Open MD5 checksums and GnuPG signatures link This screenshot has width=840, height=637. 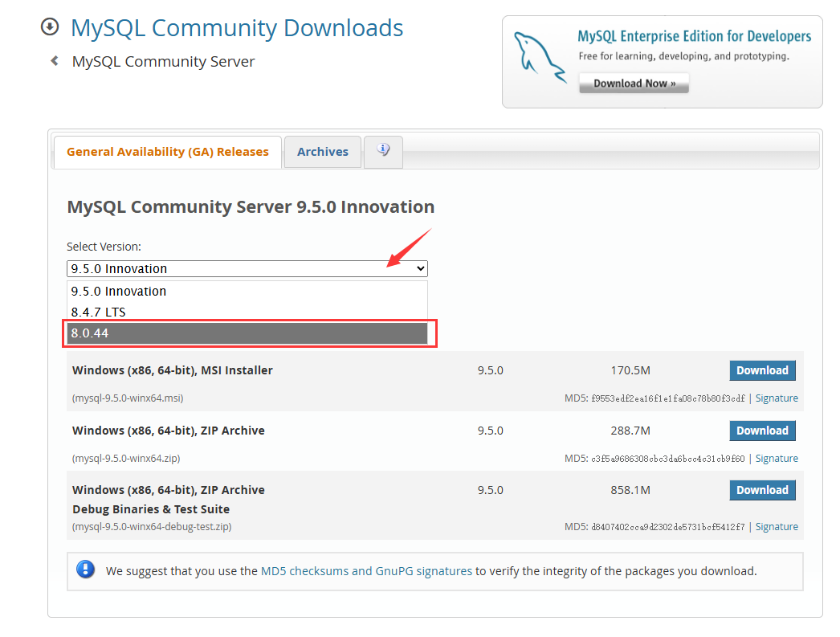point(366,571)
